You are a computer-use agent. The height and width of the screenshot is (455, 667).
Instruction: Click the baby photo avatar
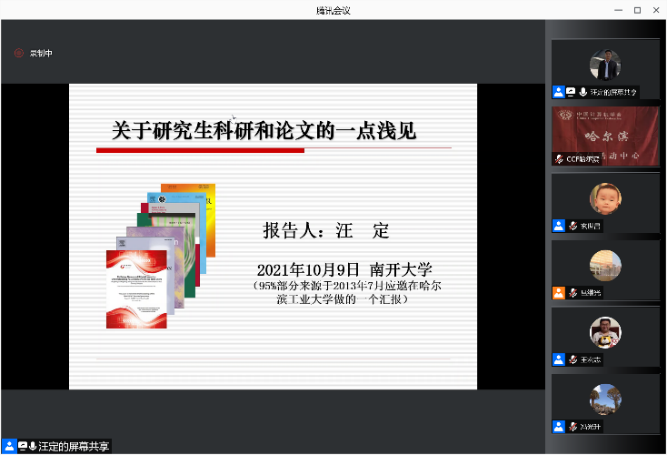(605, 198)
